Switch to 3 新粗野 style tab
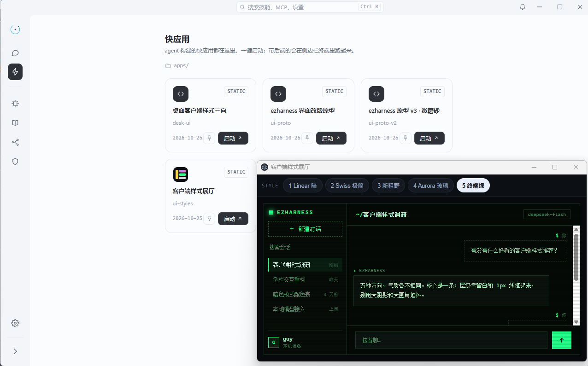 (x=388, y=186)
